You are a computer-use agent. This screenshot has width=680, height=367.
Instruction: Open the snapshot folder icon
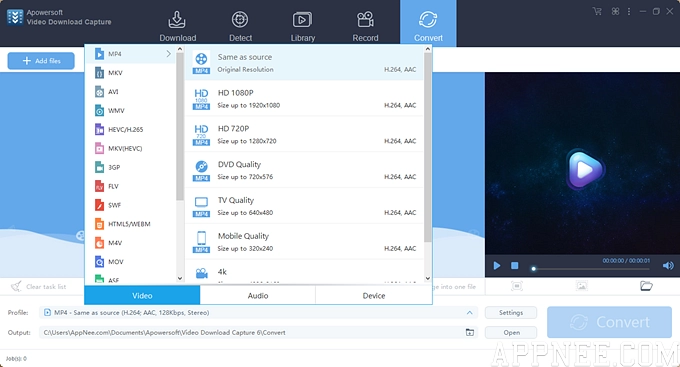tap(646, 286)
